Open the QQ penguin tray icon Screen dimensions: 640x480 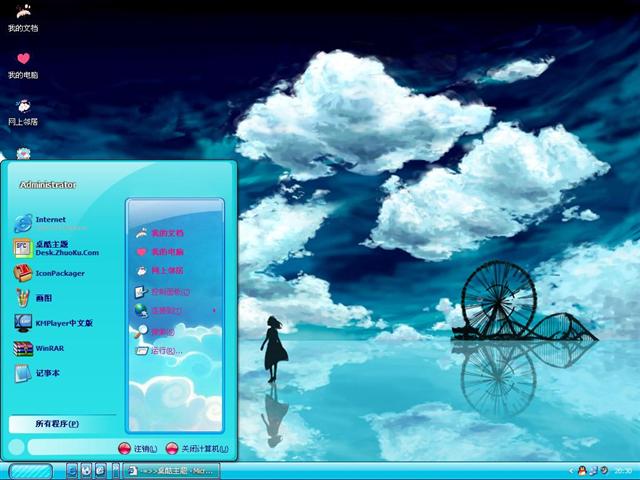(582, 471)
